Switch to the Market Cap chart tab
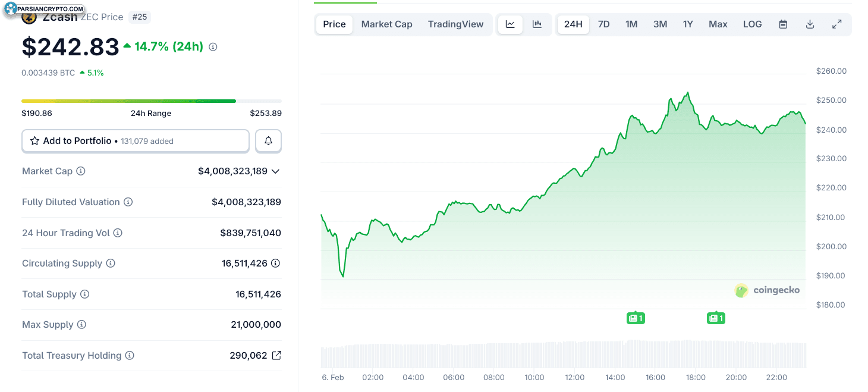The height and width of the screenshot is (392, 868). click(386, 24)
